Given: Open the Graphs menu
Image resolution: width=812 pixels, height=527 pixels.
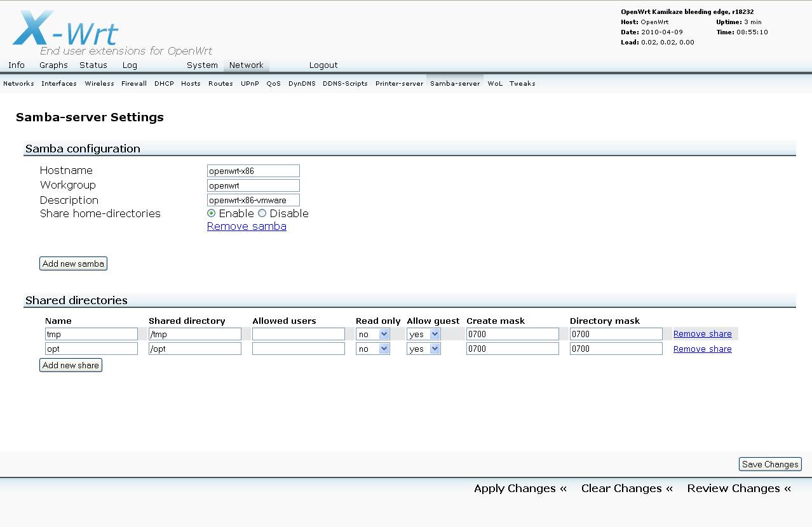Looking at the screenshot, I should (x=53, y=65).
